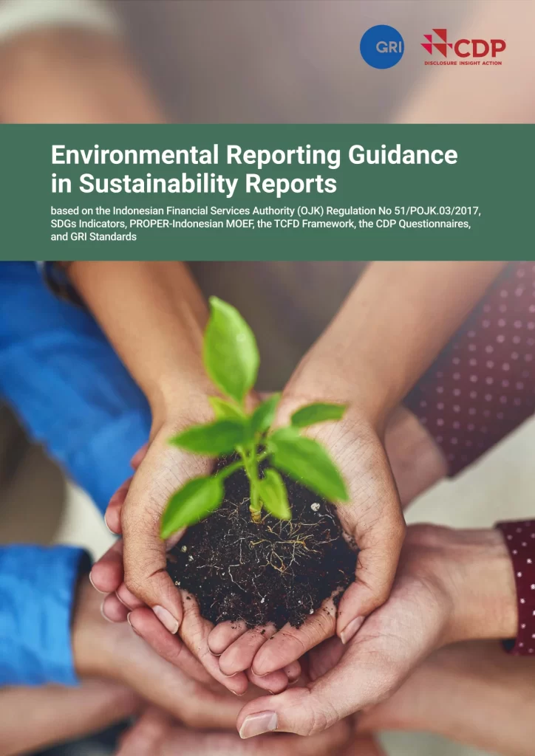Click the polka-dot cuff at lower right
The image size is (535, 756).
[x=519, y=583]
